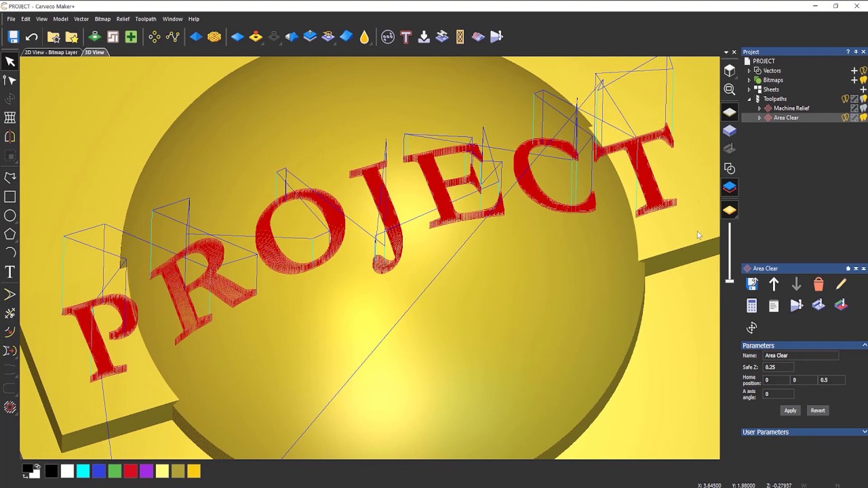Viewport: 868px width, 488px height.
Task: Click the red T text relief icon in toolbar
Action: tap(406, 37)
